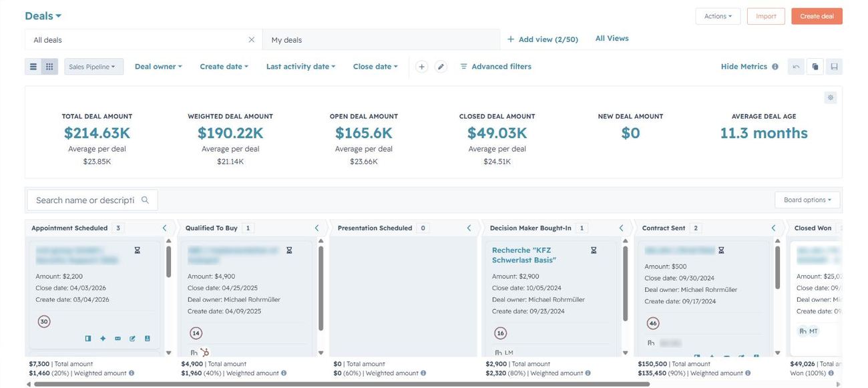868x388 pixels.
Task: Collapse the Contract Sent column
Action: click(774, 228)
